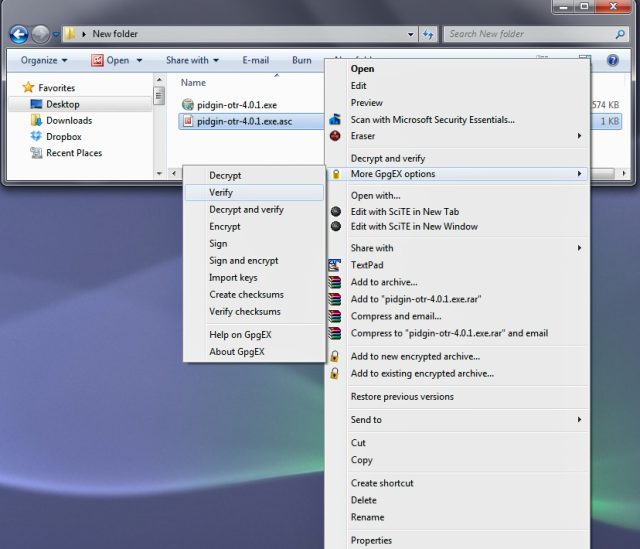Viewport: 640px width, 549px height.
Task: Click the lock icon for existing encrypted archive
Action: (334, 373)
